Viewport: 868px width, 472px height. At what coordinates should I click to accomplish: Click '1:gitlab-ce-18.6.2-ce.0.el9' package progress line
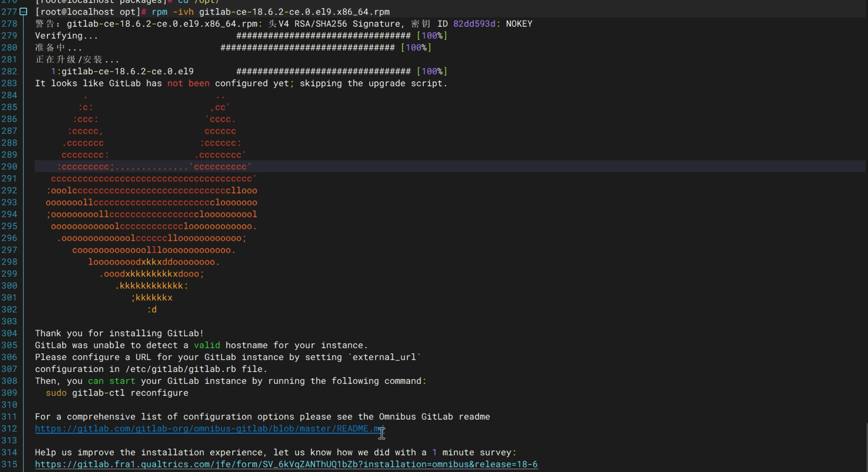(x=122, y=71)
